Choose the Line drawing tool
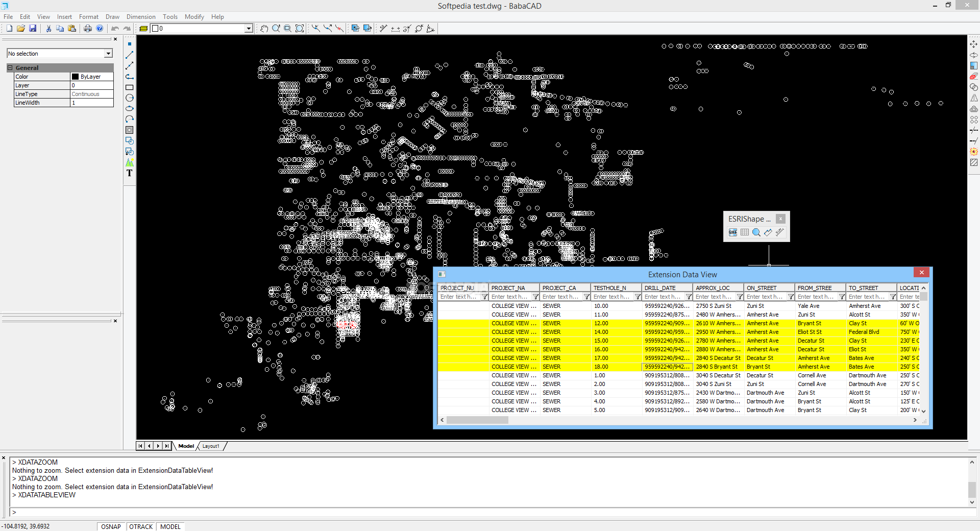 coord(130,55)
